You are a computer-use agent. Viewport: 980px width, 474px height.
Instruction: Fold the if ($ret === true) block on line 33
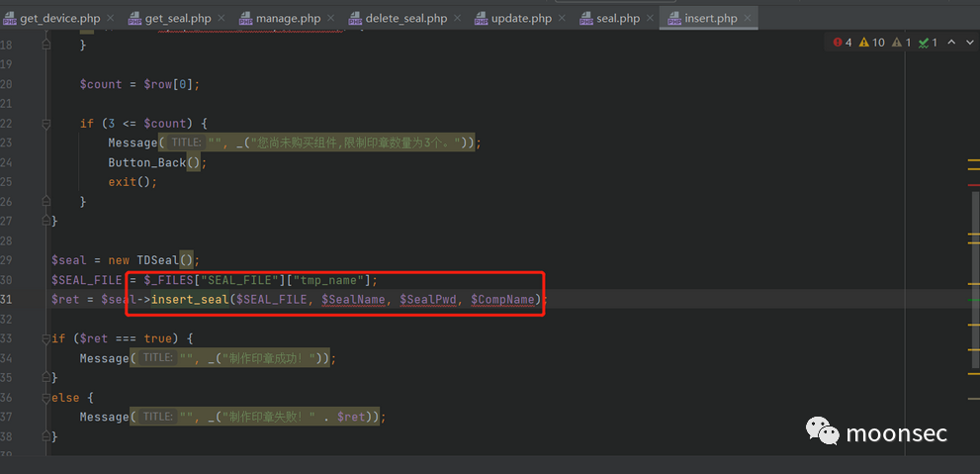(46, 338)
